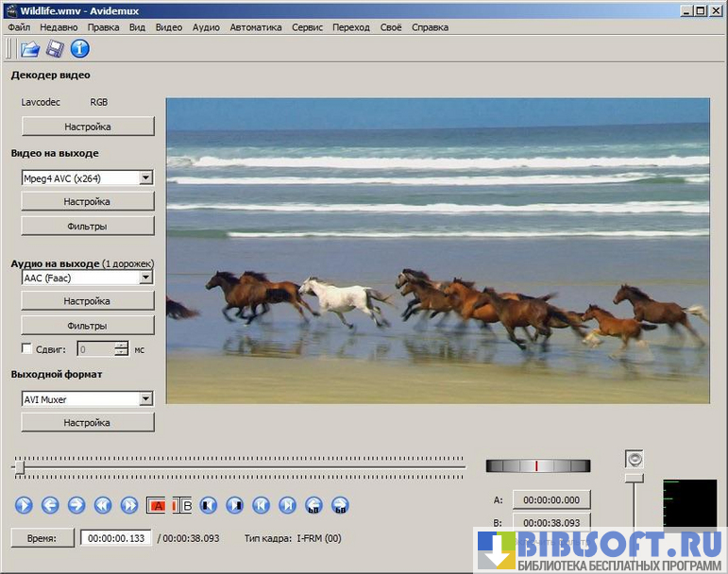Expand the Mpeg4 AVC (x264) video codec dropdown
This screenshot has width=728, height=574.
(144, 177)
